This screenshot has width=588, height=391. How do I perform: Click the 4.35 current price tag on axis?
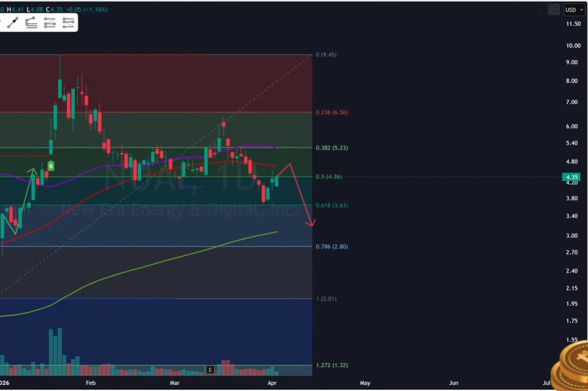pyautogui.click(x=572, y=177)
